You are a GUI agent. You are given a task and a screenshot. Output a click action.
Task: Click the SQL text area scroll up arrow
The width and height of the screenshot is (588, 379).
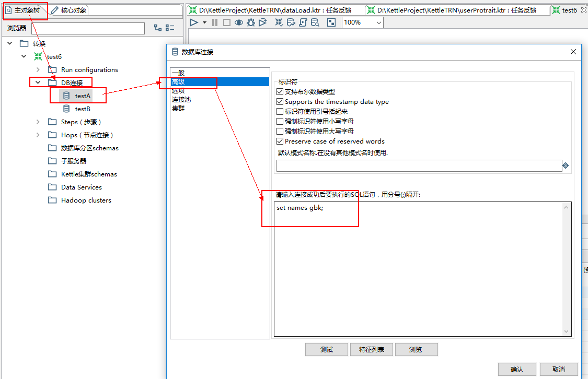[x=566, y=207]
